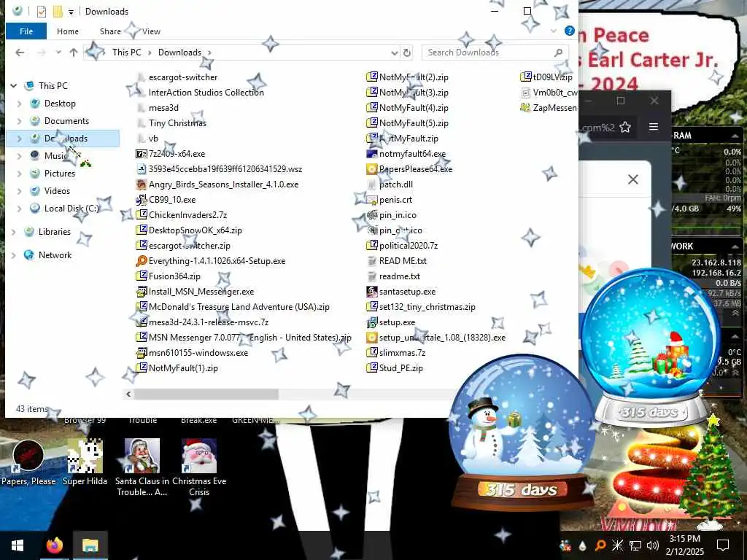Open recent locations dropdown arrow

point(58,52)
